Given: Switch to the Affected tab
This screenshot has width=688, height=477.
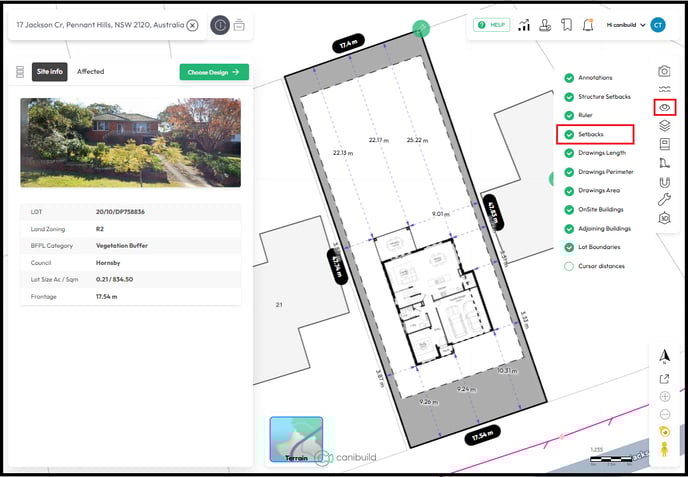Looking at the screenshot, I should (90, 72).
